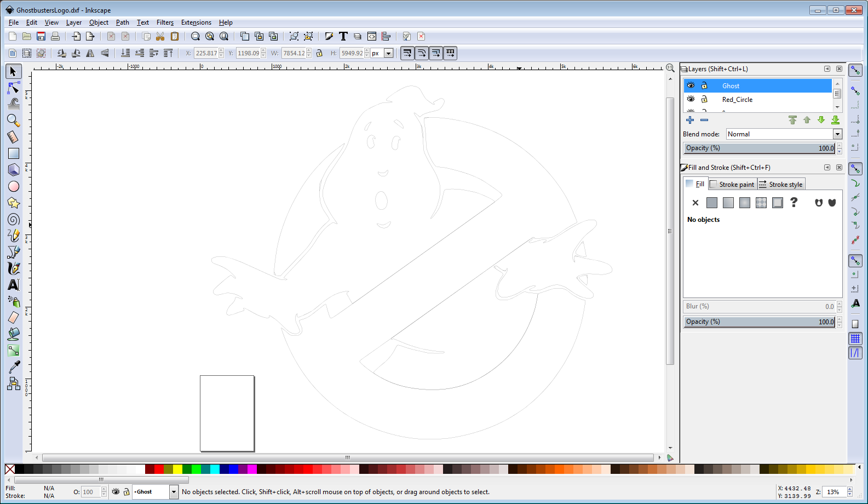
Task: Close the Fill and Stroke panel
Action: 839,168
